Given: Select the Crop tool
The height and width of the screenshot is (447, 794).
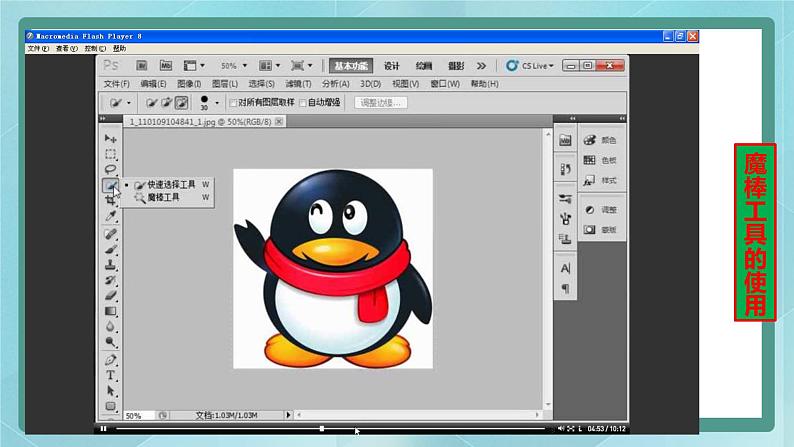Looking at the screenshot, I should [x=110, y=201].
